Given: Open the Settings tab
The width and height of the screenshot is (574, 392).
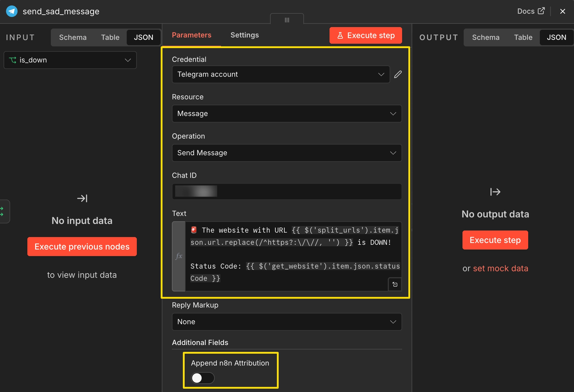Looking at the screenshot, I should pyautogui.click(x=244, y=35).
